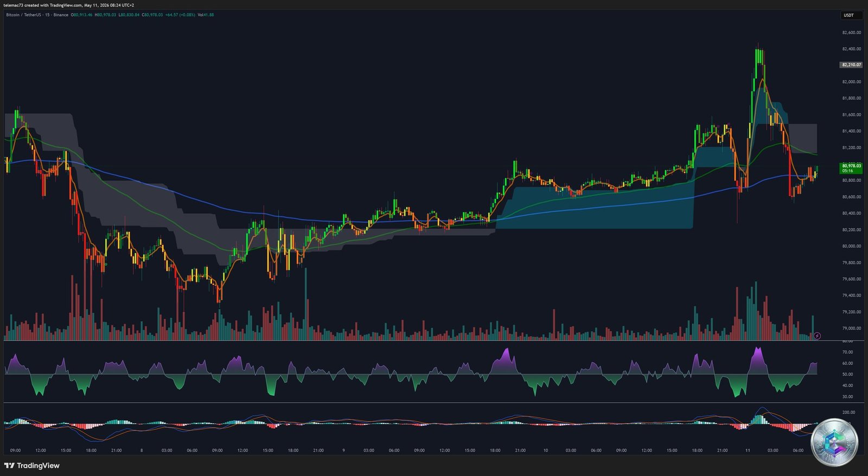This screenshot has width=868, height=476.
Task: Click the 82,600.00 price scale label
Action: (851, 33)
